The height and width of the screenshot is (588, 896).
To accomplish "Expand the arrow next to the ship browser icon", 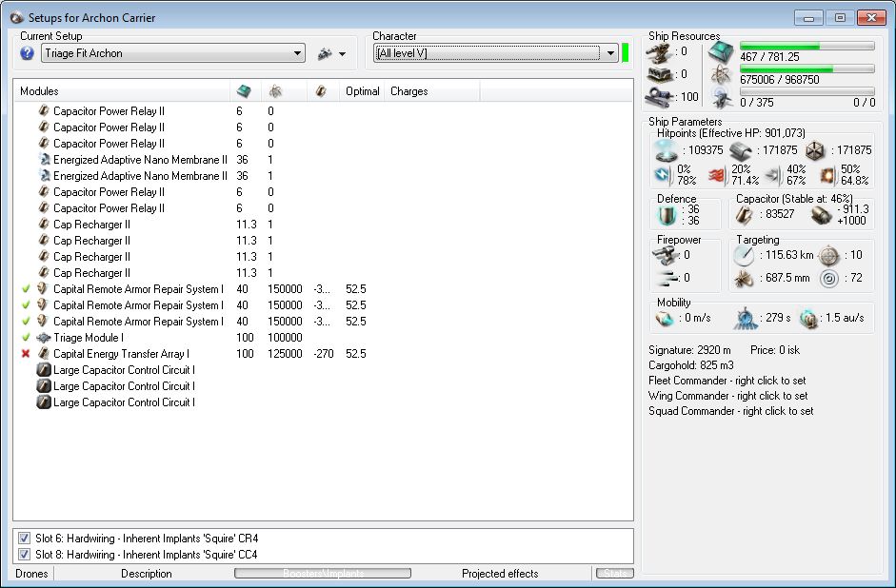I will click(342, 54).
